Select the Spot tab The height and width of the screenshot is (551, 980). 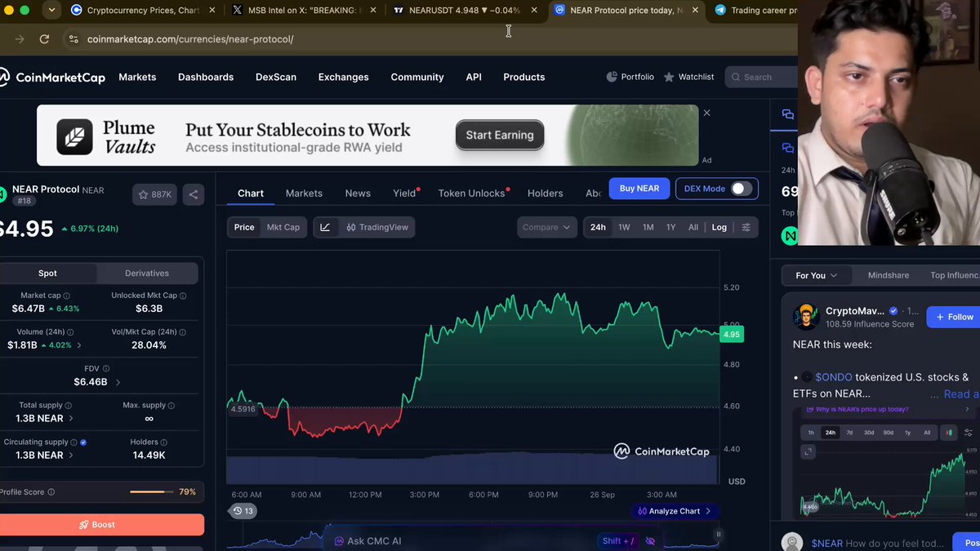(47, 273)
